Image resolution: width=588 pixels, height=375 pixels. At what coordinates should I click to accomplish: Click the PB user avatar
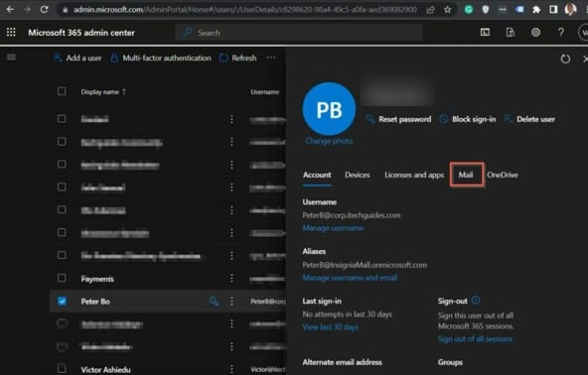(x=329, y=109)
